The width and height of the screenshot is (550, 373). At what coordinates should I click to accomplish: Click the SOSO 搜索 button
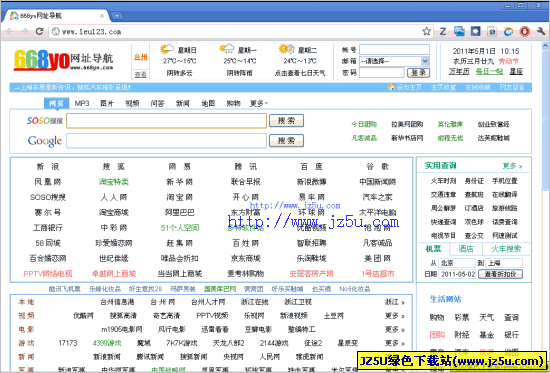[286, 121]
